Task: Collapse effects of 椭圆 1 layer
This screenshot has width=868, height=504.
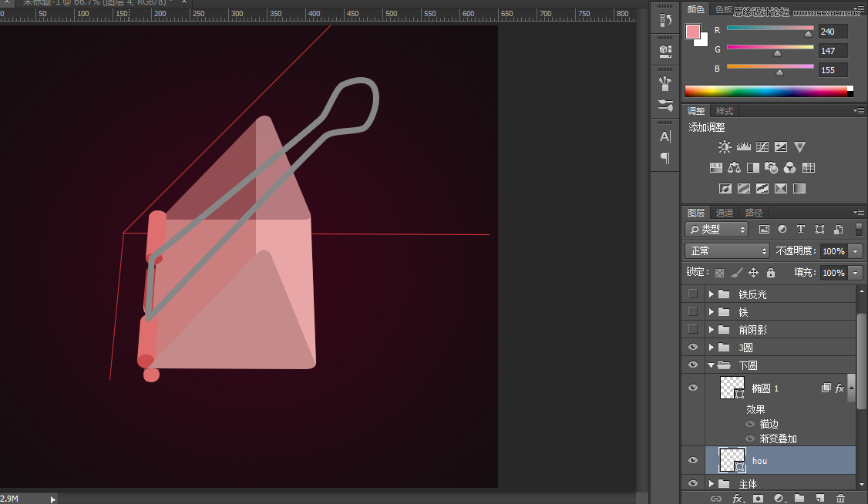Action: pos(851,388)
